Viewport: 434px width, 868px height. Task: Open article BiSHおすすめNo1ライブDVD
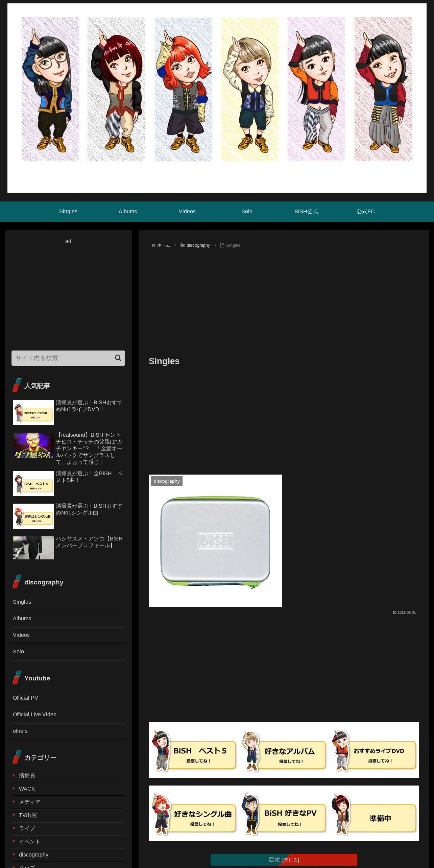click(x=89, y=406)
